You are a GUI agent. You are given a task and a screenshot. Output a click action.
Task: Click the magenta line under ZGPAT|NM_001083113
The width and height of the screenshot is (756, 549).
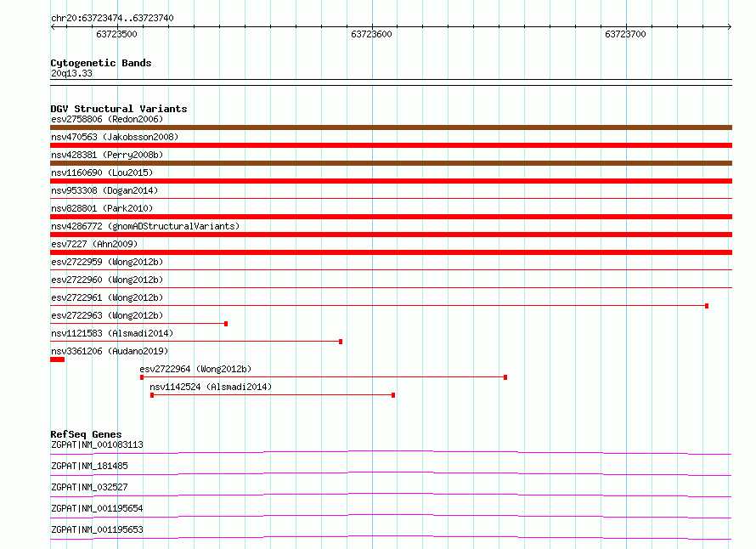click(391, 451)
